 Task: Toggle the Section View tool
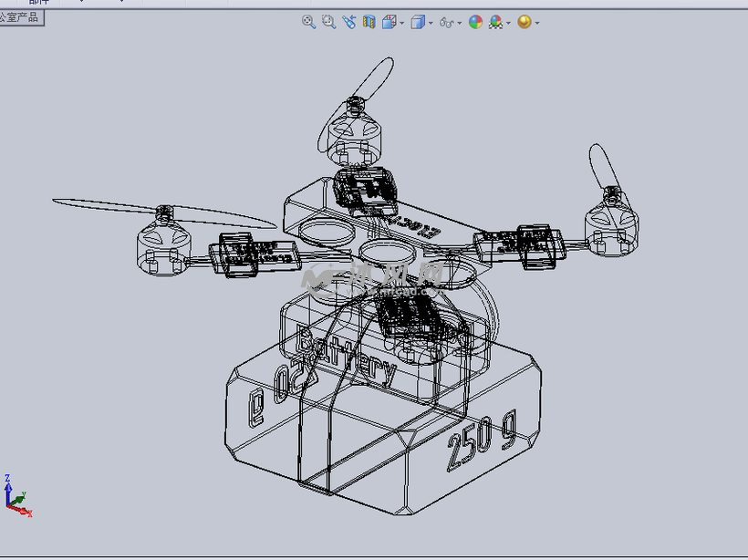pos(369,22)
